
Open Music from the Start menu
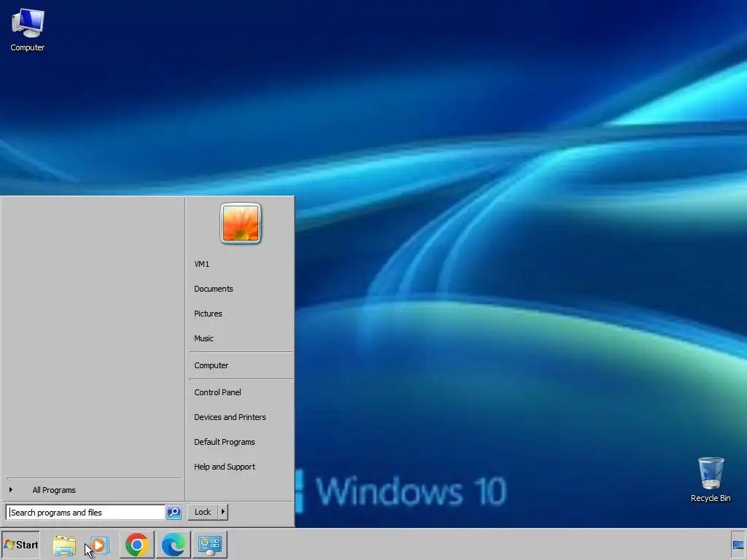click(x=240, y=338)
